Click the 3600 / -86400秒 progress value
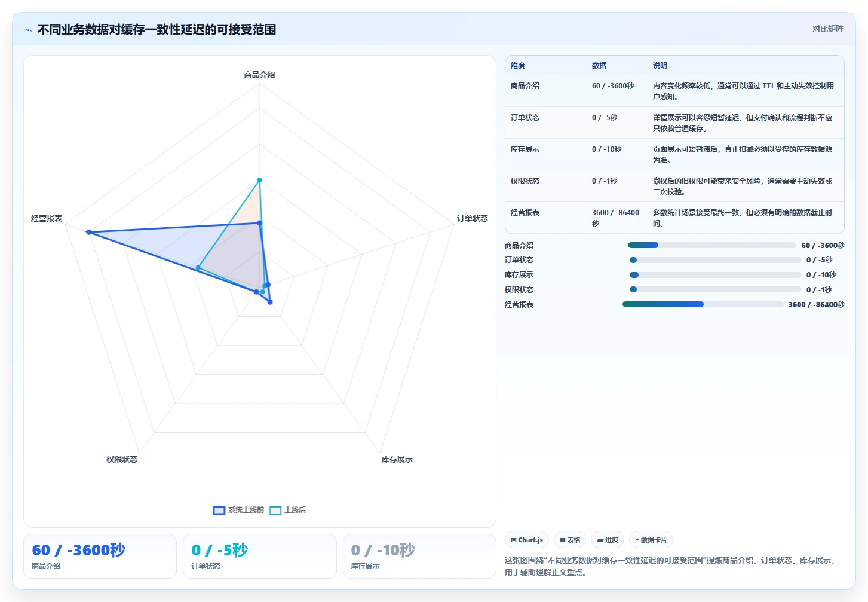 [x=816, y=304]
